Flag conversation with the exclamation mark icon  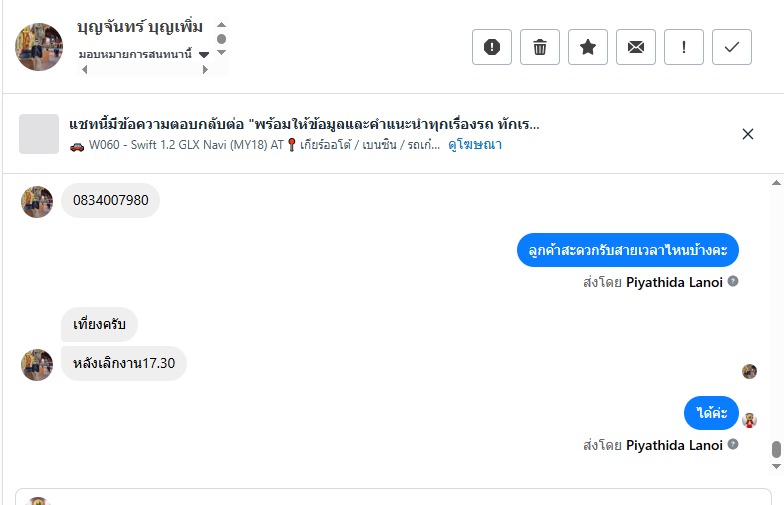pos(684,47)
